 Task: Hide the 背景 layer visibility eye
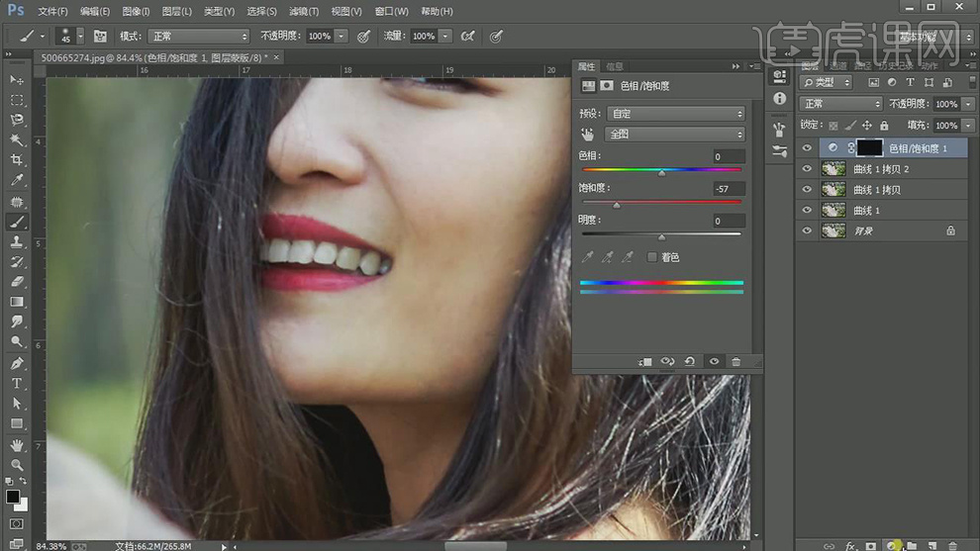807,230
